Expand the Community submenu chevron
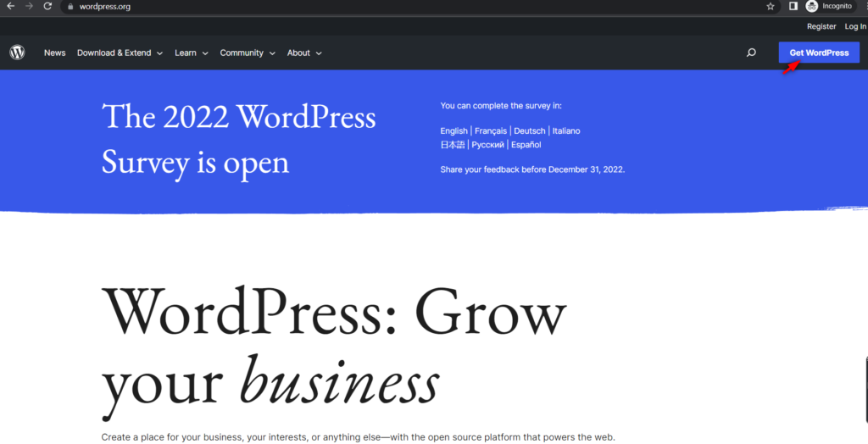868x444 pixels. [272, 53]
